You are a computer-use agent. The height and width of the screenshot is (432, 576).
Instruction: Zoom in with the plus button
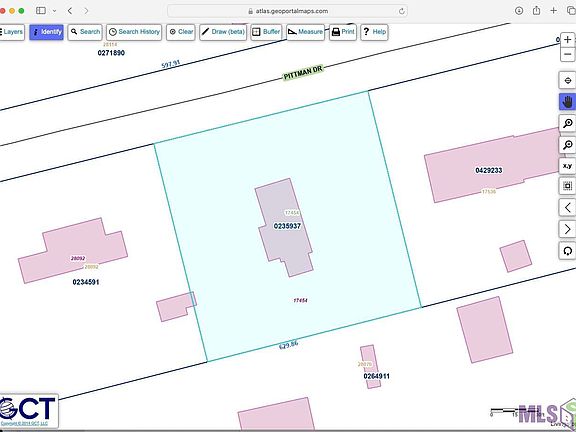[x=568, y=39]
